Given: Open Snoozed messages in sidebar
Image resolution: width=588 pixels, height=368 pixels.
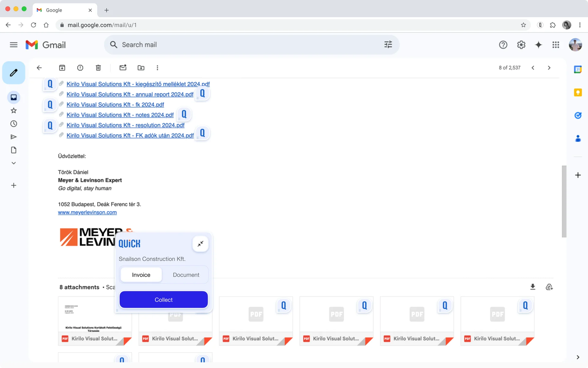Looking at the screenshot, I should click(x=13, y=124).
